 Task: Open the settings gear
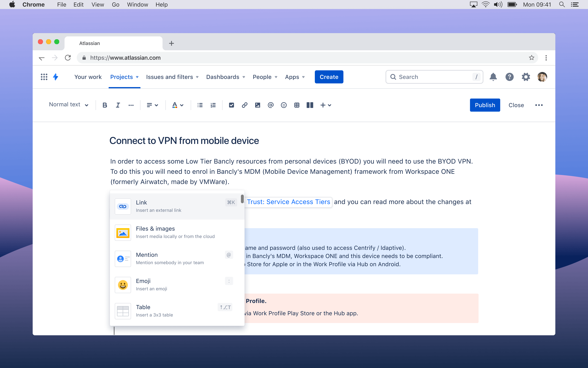coord(526,77)
